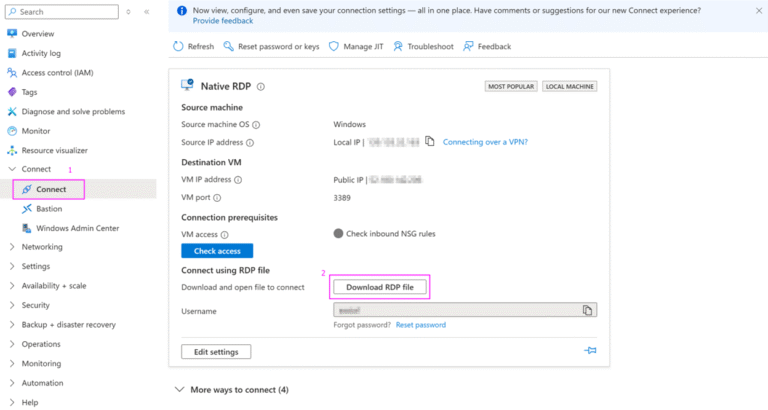Screen dimensions: 768x410
Task: Click the Check access button
Action: [217, 251]
